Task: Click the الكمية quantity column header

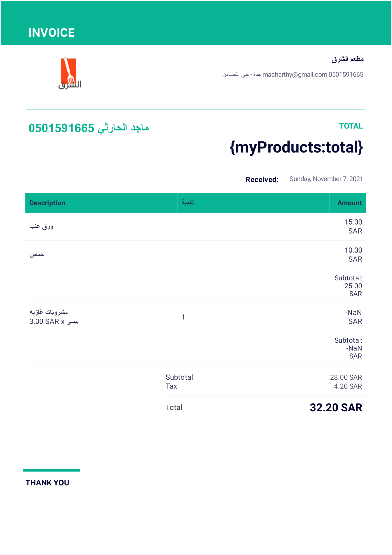Action: pos(188,203)
